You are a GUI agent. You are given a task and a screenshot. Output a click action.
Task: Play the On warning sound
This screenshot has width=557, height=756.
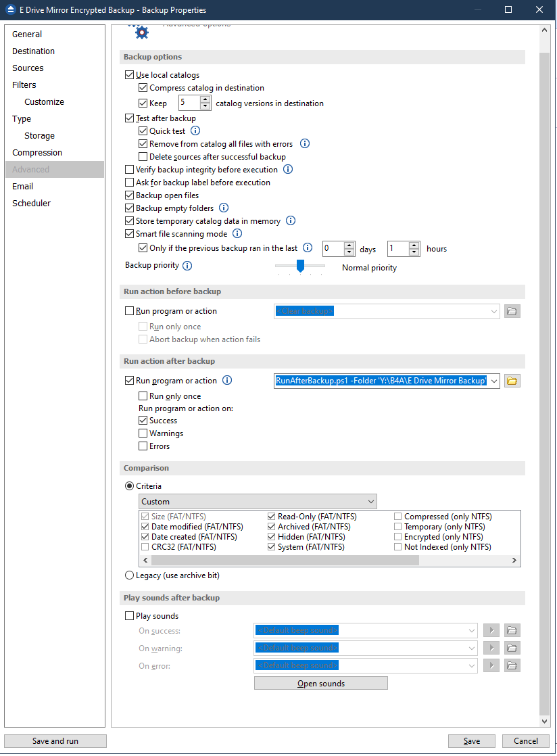491,648
